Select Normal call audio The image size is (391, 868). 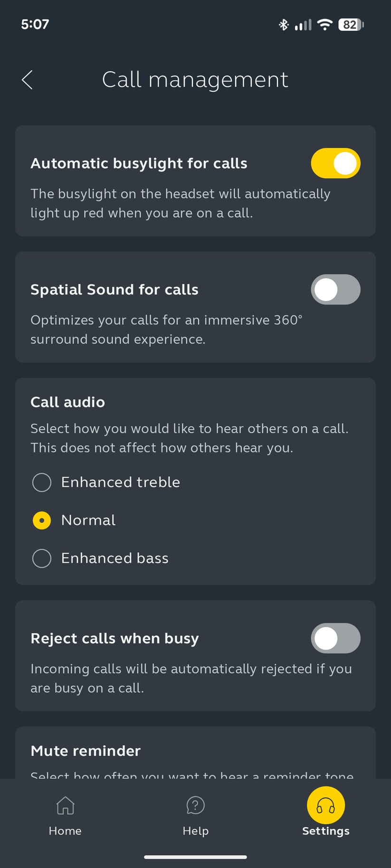pyautogui.click(x=42, y=520)
